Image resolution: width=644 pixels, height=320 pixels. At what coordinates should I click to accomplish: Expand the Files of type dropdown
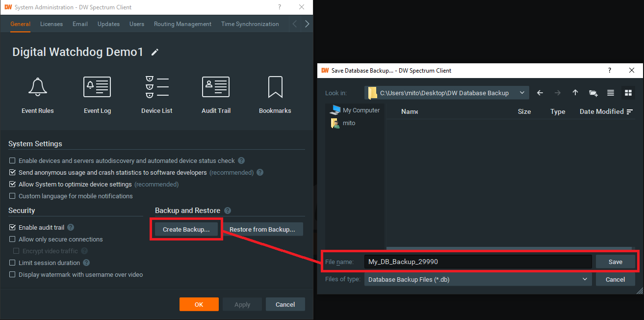tap(584, 279)
